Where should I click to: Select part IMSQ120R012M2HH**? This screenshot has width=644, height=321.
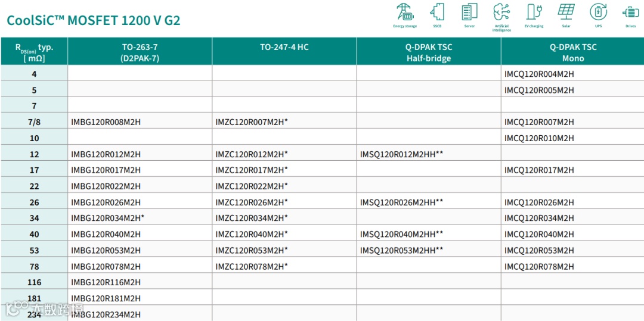[402, 154]
